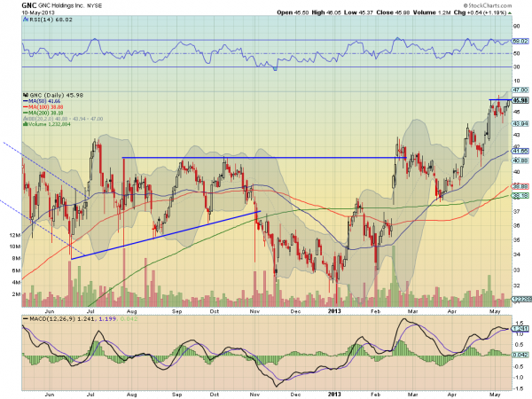Click the 40.88 lower band price tag
The image size is (532, 399).
(x=520, y=160)
